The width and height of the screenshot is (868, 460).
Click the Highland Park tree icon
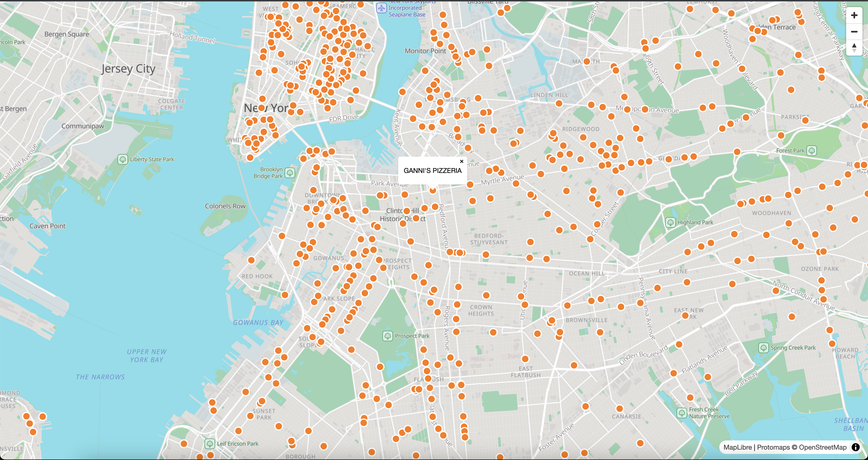point(670,222)
